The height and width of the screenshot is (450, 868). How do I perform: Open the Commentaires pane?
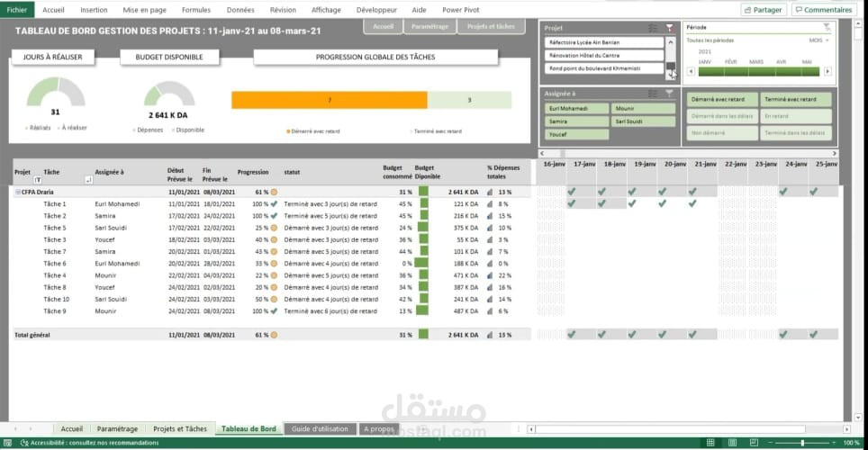click(x=824, y=10)
